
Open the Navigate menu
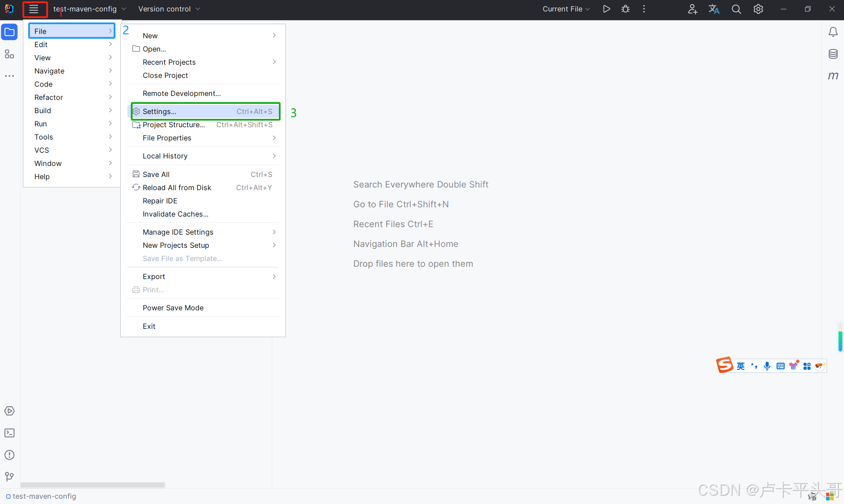coord(72,71)
